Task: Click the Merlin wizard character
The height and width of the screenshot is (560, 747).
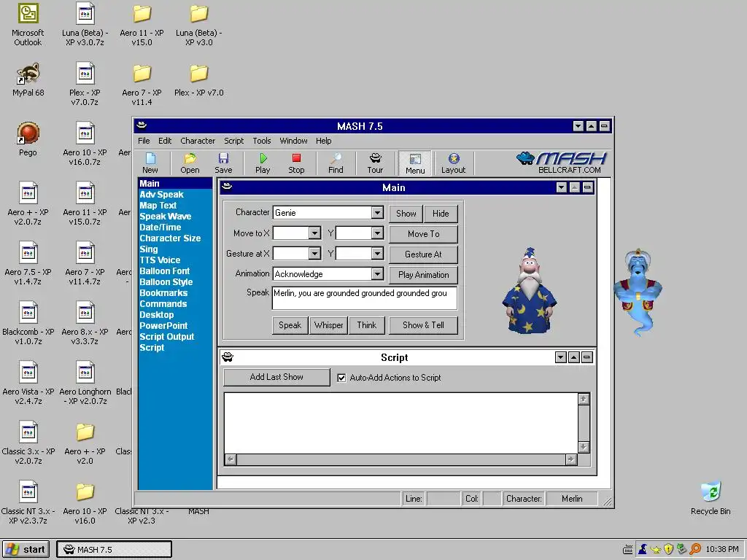Action: (x=529, y=290)
